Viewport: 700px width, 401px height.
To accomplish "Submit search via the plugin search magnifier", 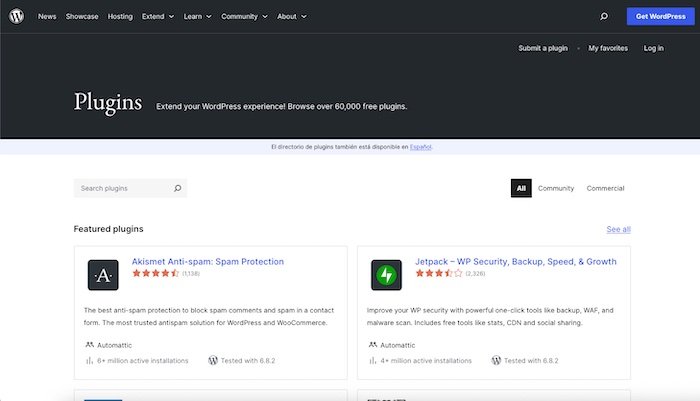I will [177, 188].
